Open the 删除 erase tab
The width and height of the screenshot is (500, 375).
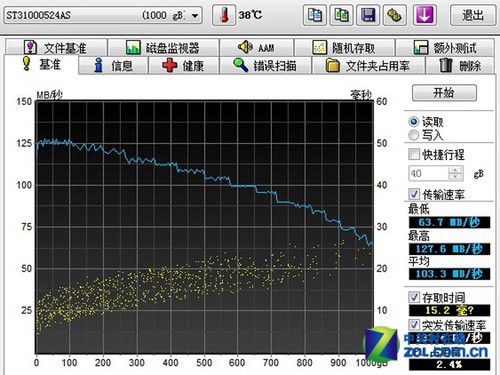[460, 65]
